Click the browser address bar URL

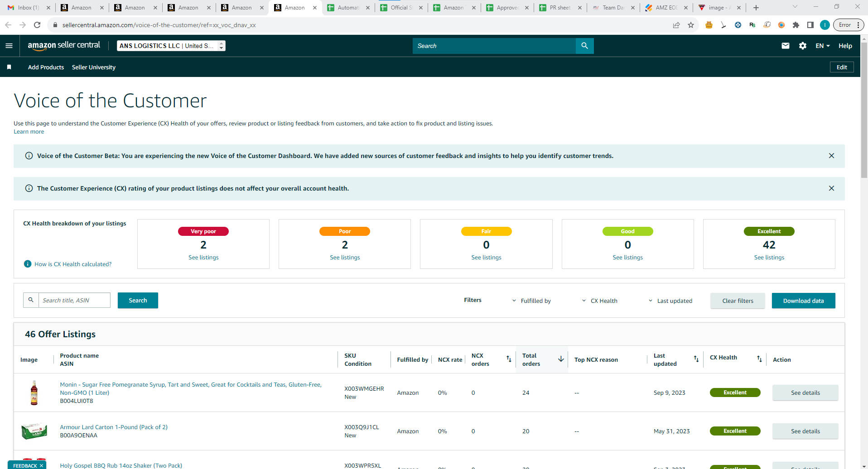click(x=159, y=25)
